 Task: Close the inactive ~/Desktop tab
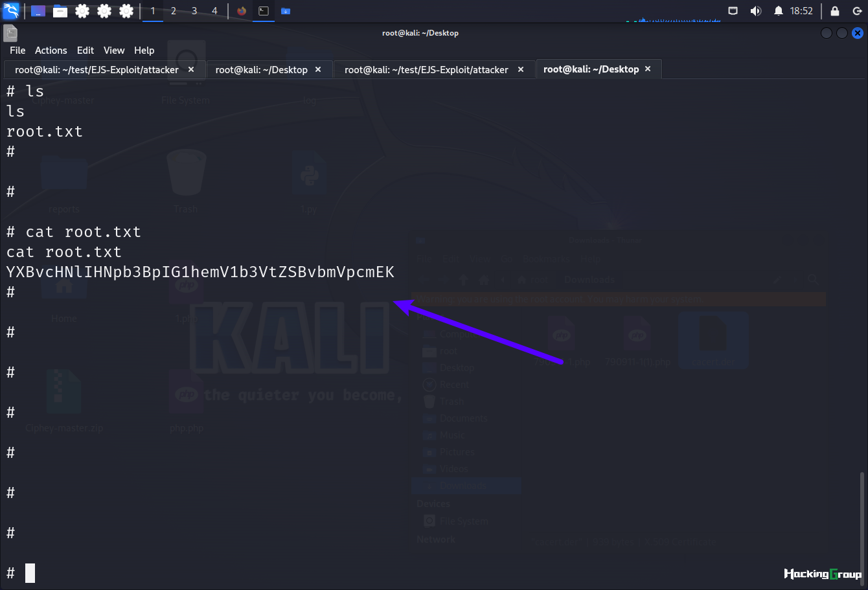(x=318, y=69)
